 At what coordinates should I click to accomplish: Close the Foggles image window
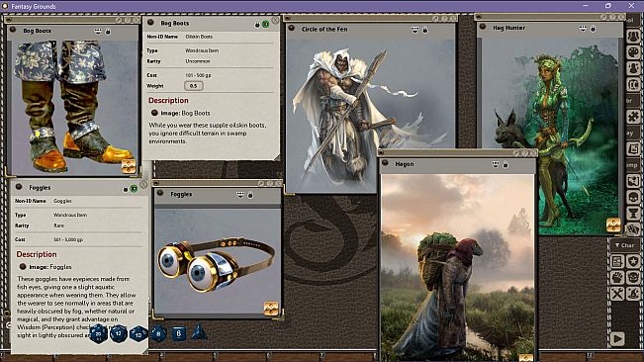pos(278,183)
